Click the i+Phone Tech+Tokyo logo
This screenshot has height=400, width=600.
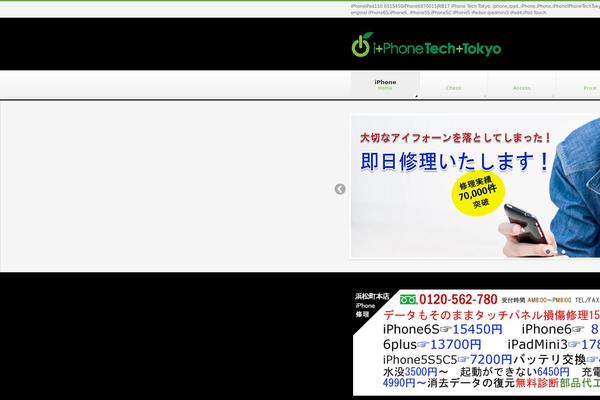tap(426, 45)
